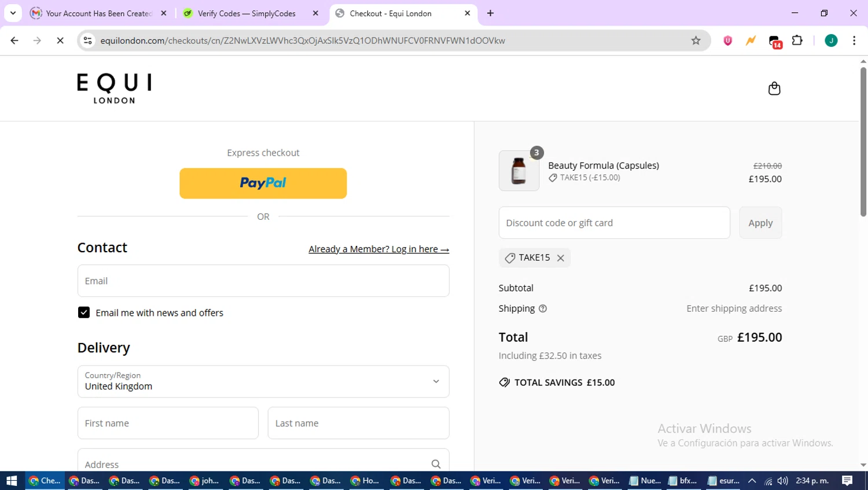View site information in address bar
Image resolution: width=868 pixels, height=490 pixels.
pyautogui.click(x=88, y=40)
